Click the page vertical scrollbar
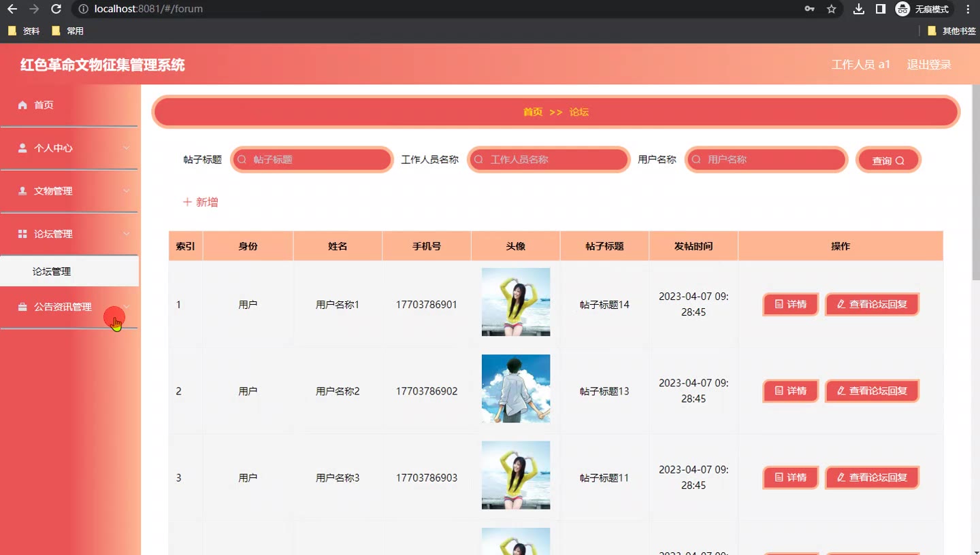This screenshot has width=980, height=555. click(x=975, y=182)
